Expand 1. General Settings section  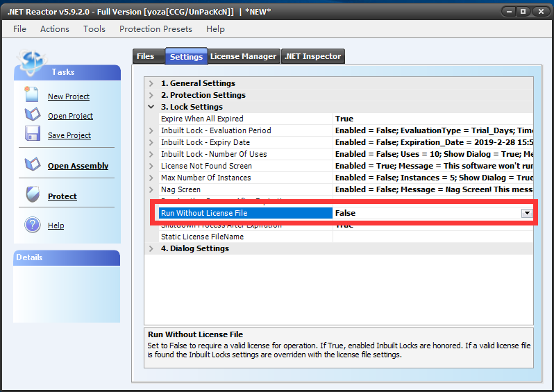151,83
